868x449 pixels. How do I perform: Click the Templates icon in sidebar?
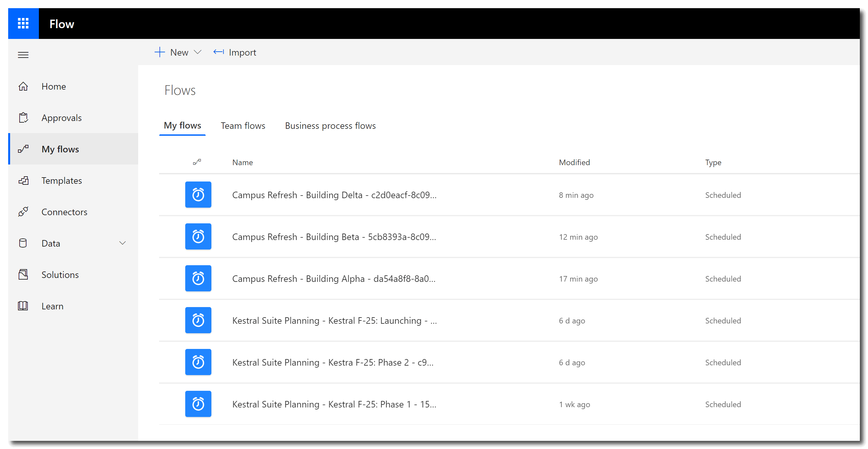23,181
